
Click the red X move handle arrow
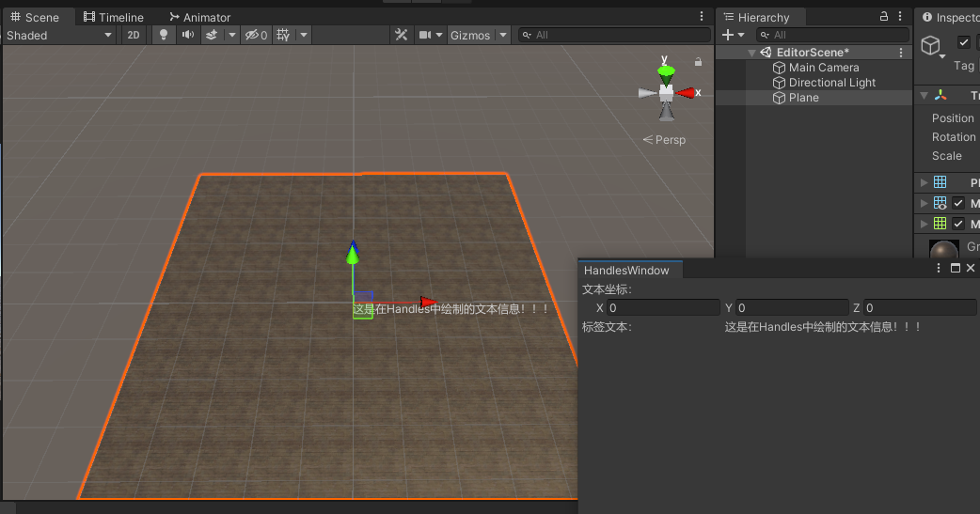[x=428, y=303]
